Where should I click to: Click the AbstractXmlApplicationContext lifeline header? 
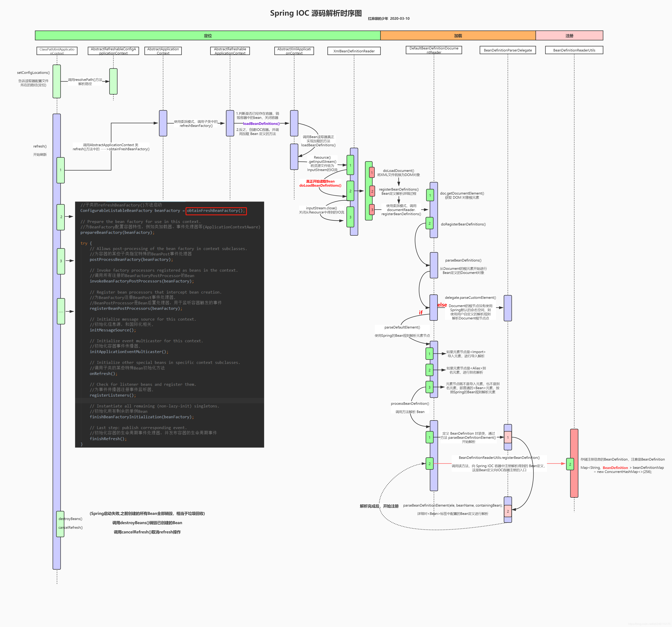click(x=294, y=51)
